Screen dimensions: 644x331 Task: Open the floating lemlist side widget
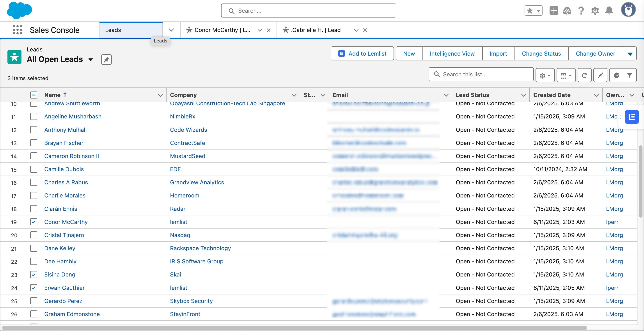tap(632, 117)
